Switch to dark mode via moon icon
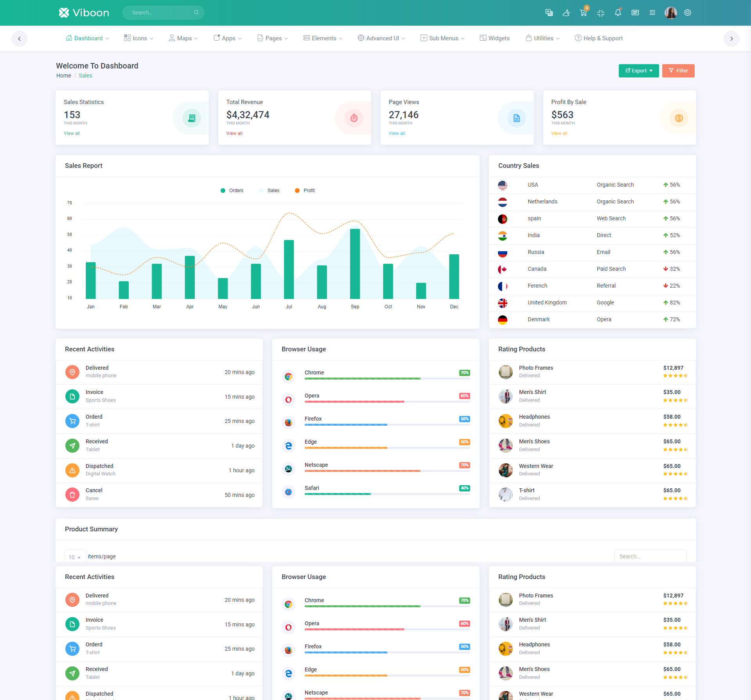Screen dimensions: 751x700 [x=566, y=13]
